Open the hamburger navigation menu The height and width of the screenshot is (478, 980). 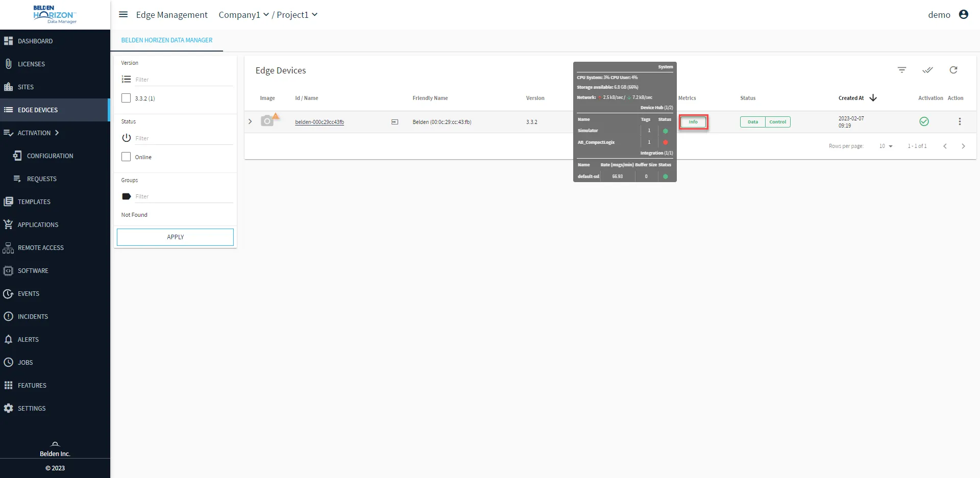coord(123,14)
